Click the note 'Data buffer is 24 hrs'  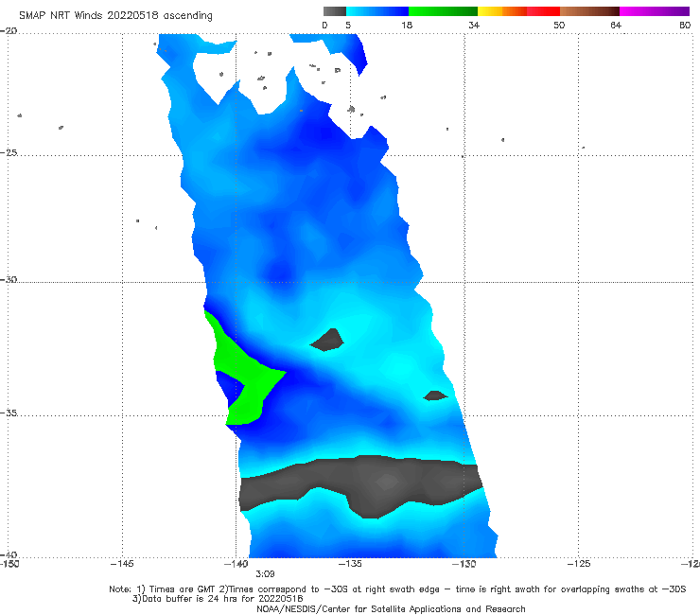tap(191, 599)
